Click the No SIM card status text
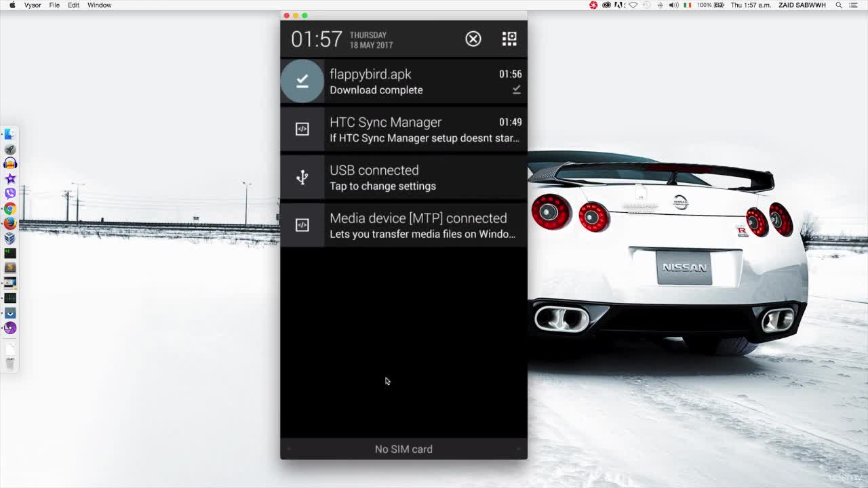 point(403,449)
